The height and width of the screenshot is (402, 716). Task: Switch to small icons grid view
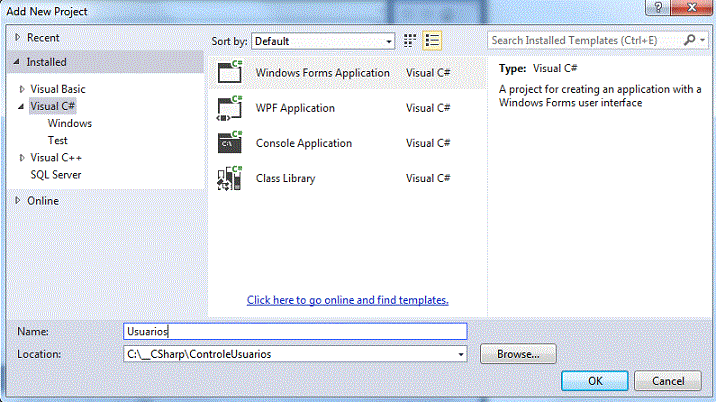coord(410,41)
